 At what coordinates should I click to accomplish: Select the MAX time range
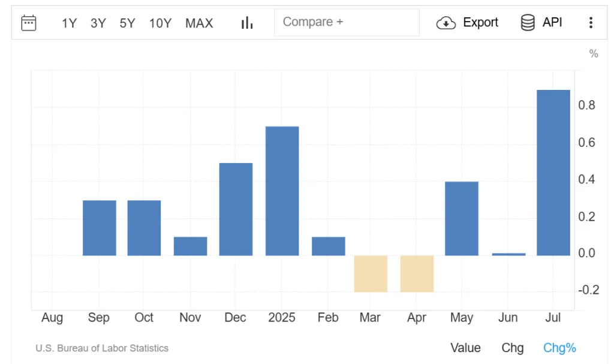199,23
